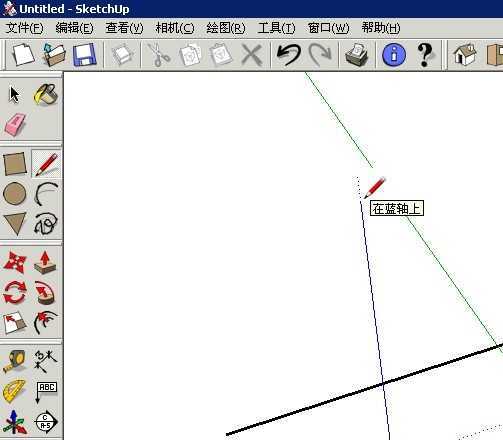Click the Make Component icon in toolbar
The image size is (503, 440).
tap(122, 55)
